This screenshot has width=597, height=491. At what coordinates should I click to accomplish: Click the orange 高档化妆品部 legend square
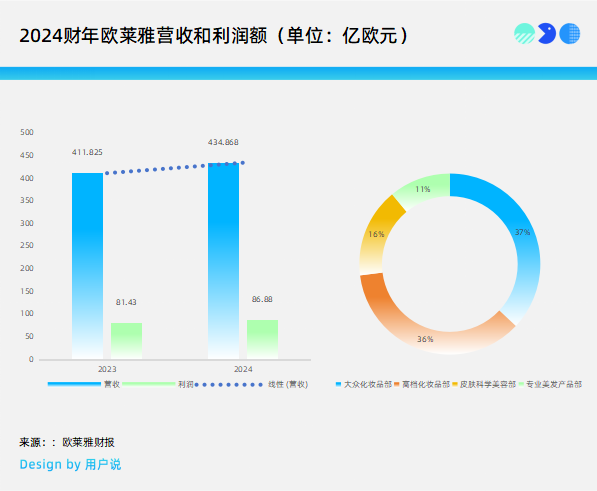pyautogui.click(x=396, y=384)
